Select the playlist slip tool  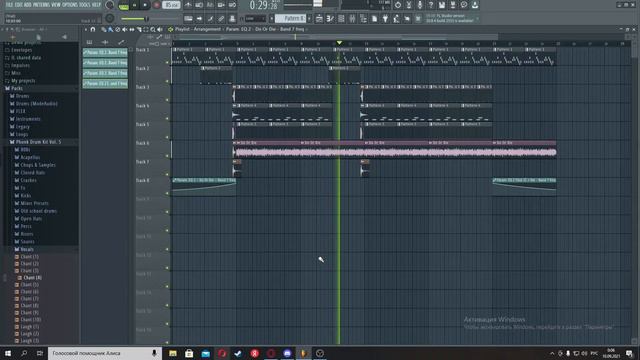point(132,29)
